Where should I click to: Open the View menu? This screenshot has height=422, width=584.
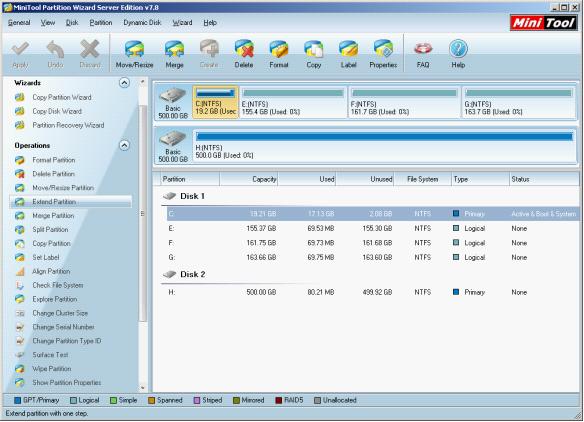click(x=48, y=23)
